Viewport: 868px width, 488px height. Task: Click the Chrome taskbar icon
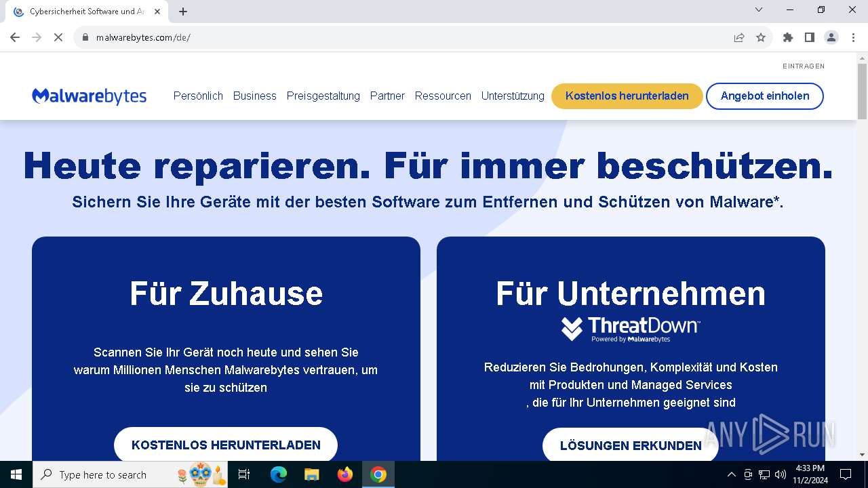[x=378, y=474]
